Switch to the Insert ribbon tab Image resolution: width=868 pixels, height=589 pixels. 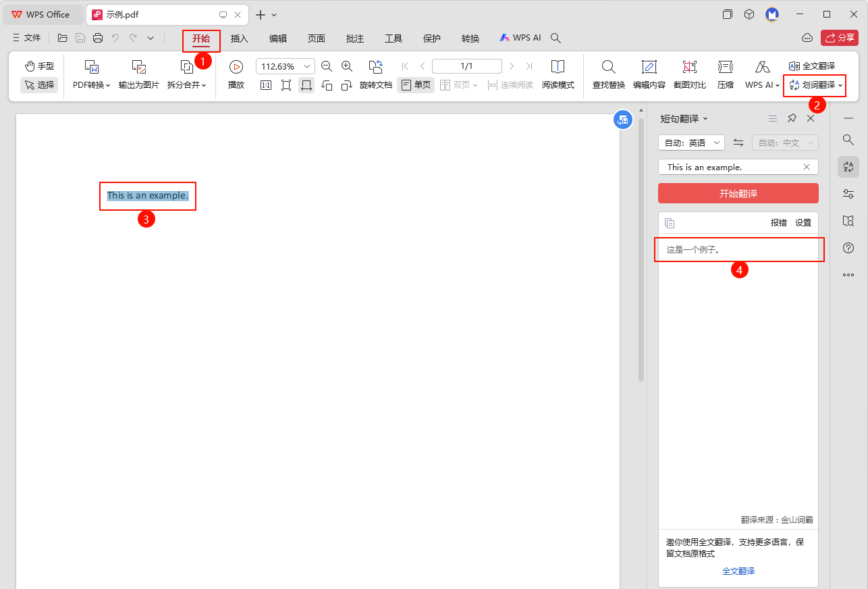[240, 39]
